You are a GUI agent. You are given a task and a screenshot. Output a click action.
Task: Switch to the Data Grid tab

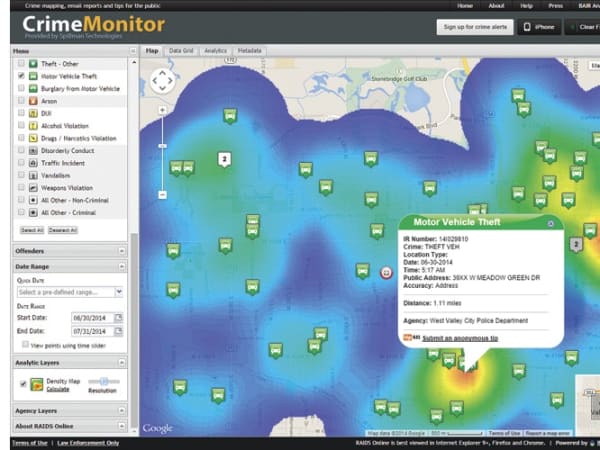coord(181,50)
